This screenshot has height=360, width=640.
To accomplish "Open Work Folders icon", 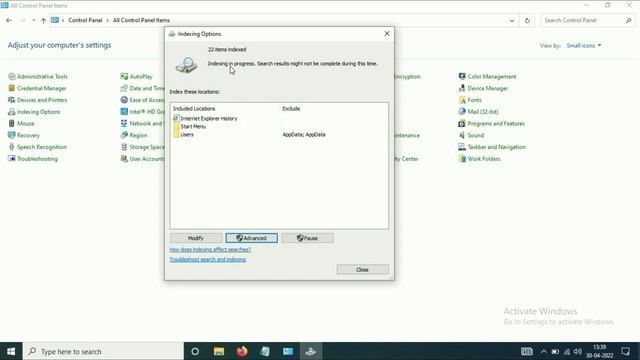I will [462, 159].
